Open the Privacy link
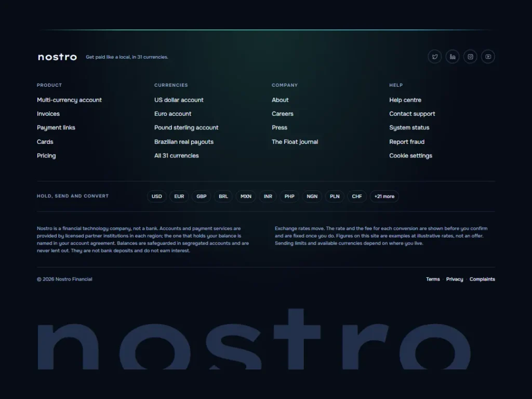 (455, 279)
